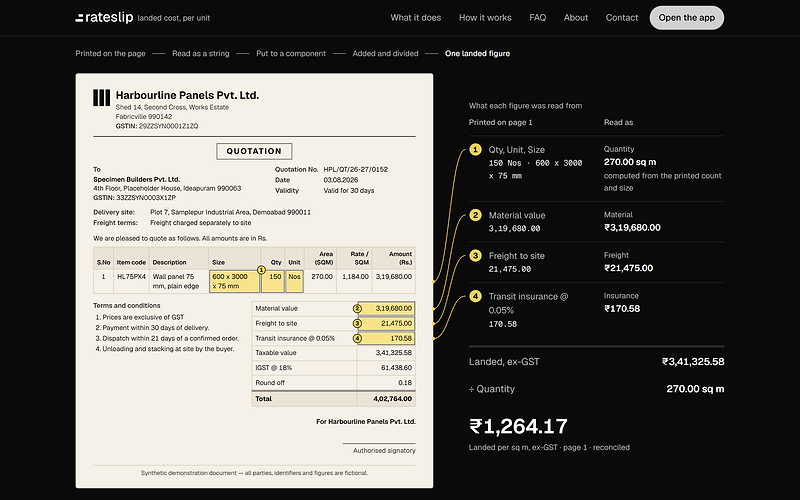Click the Quotation No. HPL/QT/26-27/0152
The height and width of the screenshot is (500, 800).
(x=356, y=169)
